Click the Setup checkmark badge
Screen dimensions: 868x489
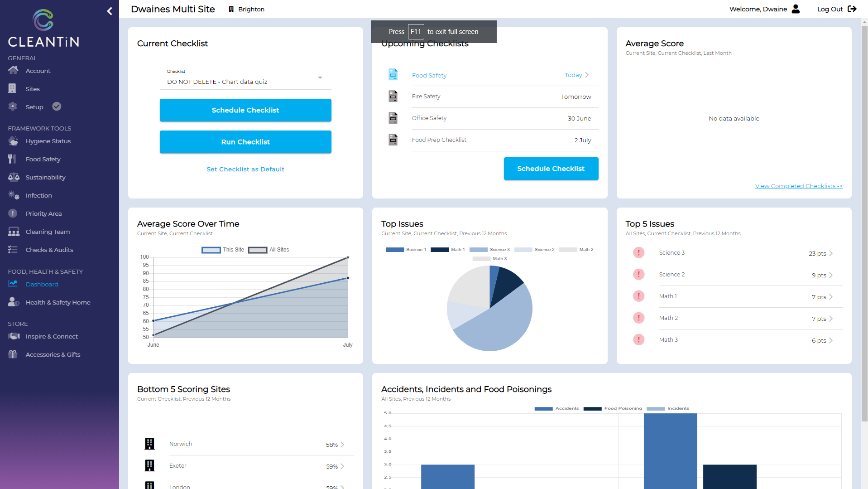coord(57,106)
